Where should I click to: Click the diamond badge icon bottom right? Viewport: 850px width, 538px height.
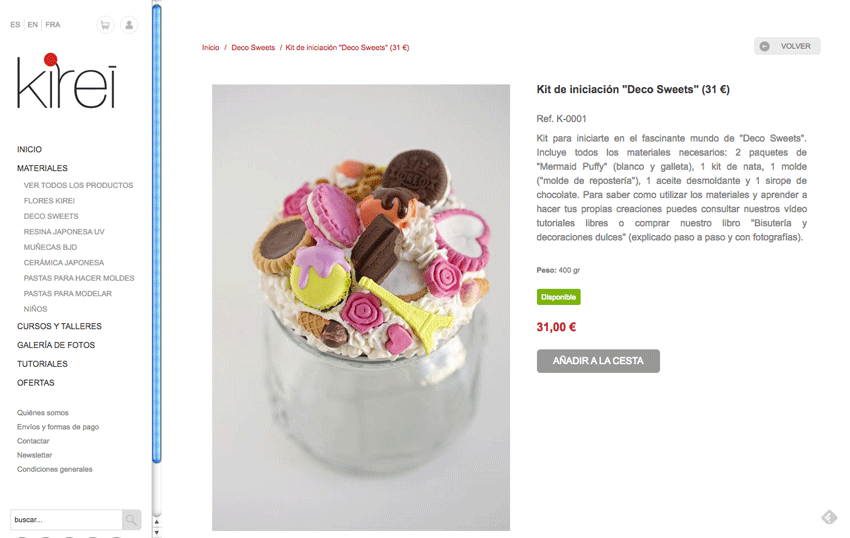(x=829, y=517)
